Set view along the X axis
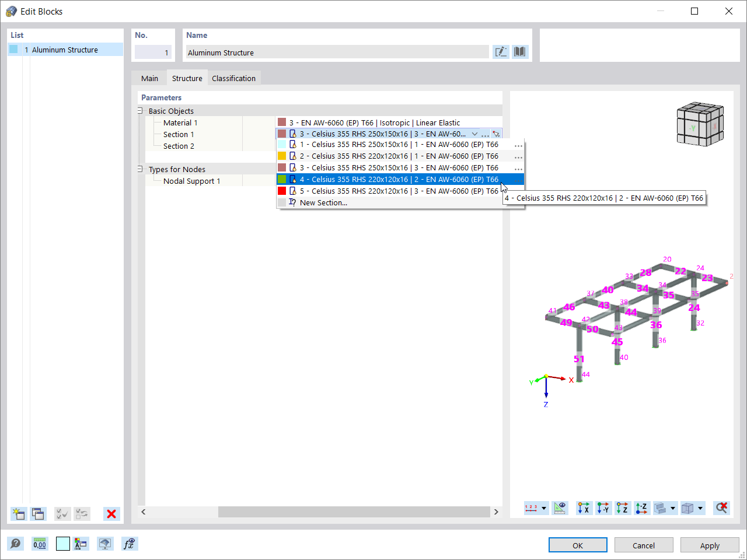Image resolution: width=747 pixels, height=560 pixels. tap(584, 508)
